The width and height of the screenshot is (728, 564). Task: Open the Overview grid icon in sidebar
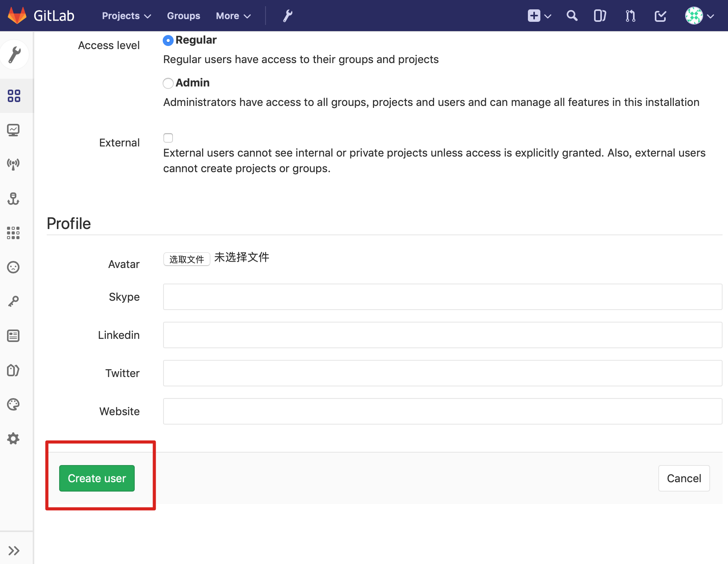[x=14, y=96]
